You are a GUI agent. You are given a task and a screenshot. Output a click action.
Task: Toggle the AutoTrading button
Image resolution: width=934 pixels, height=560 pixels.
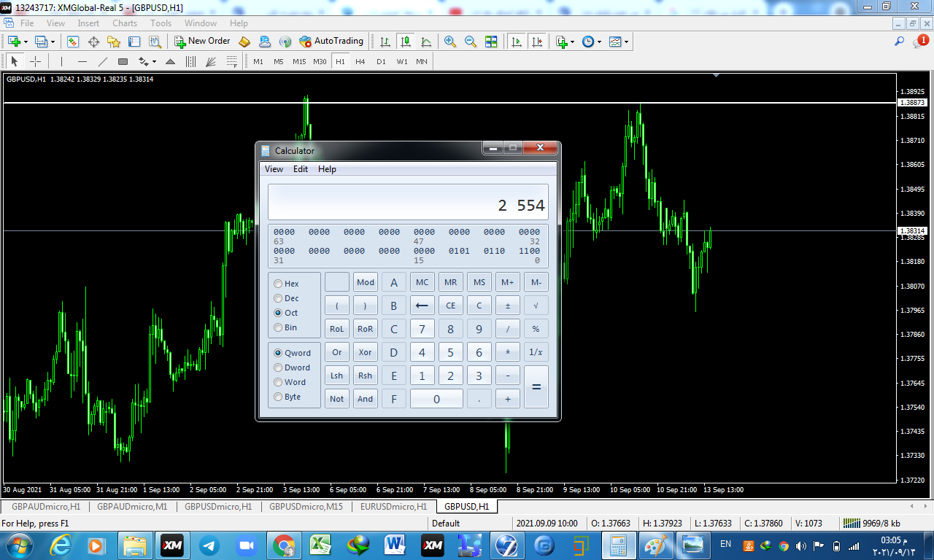coord(331,42)
